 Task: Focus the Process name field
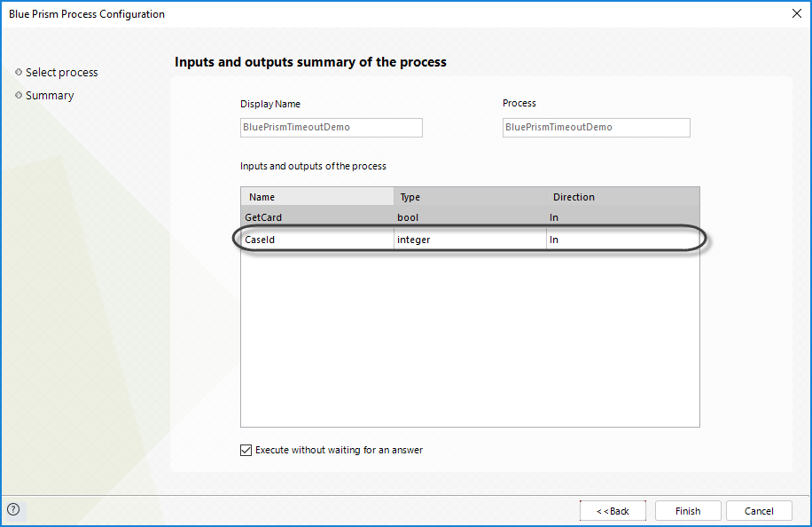[596, 128]
